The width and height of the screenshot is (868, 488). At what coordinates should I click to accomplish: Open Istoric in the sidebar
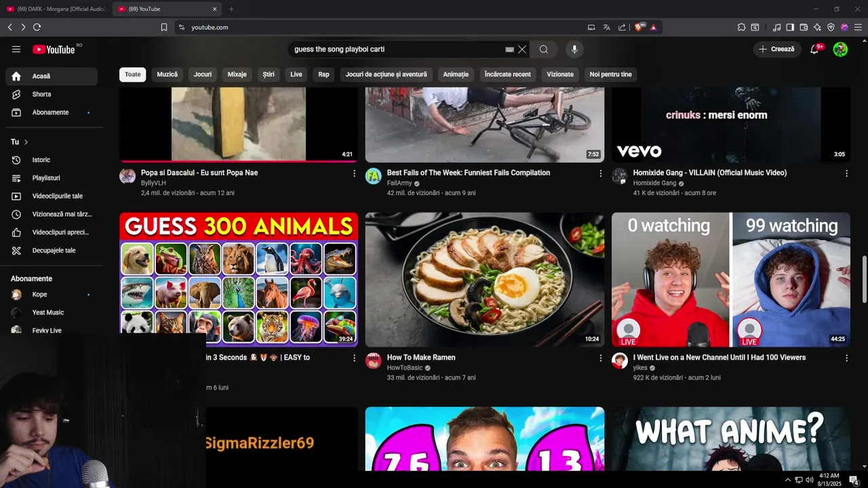coord(52,160)
